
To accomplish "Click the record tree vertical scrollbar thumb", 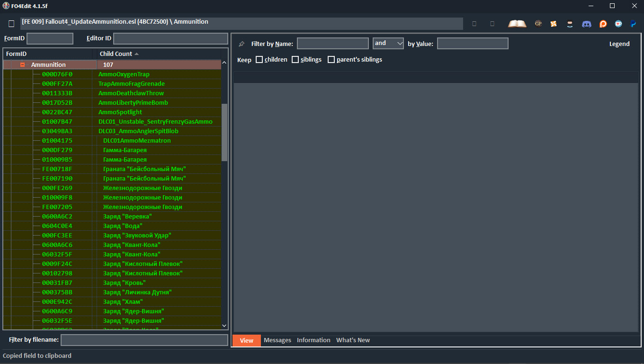I will [224, 133].
